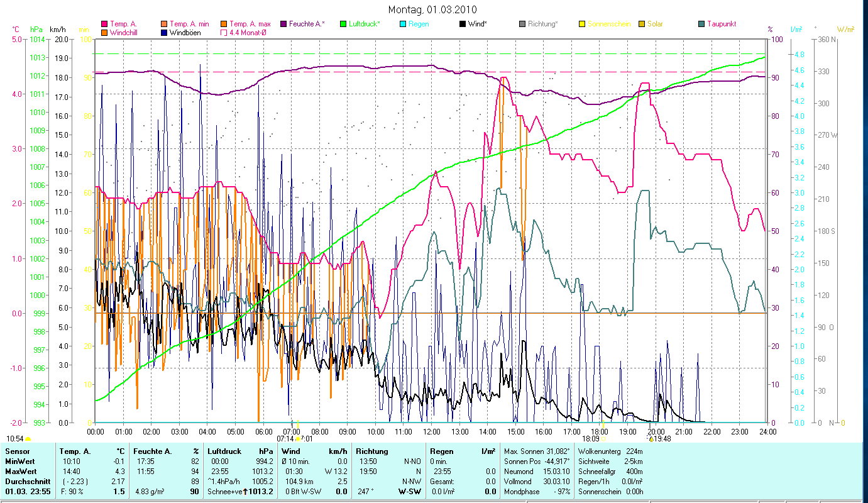868x503 pixels.
Task: Toggle the 4.4 Monat-Ø legend checkbox
Action: [x=224, y=32]
